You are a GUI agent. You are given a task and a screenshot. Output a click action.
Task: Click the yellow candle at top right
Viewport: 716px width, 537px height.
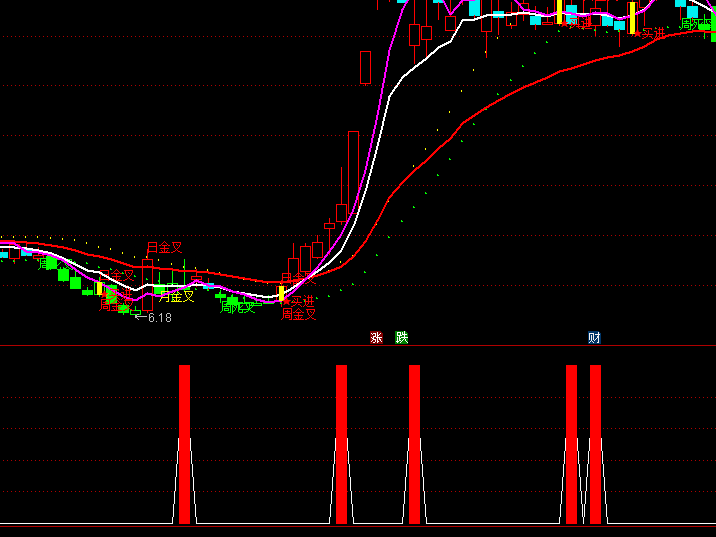coord(632,17)
